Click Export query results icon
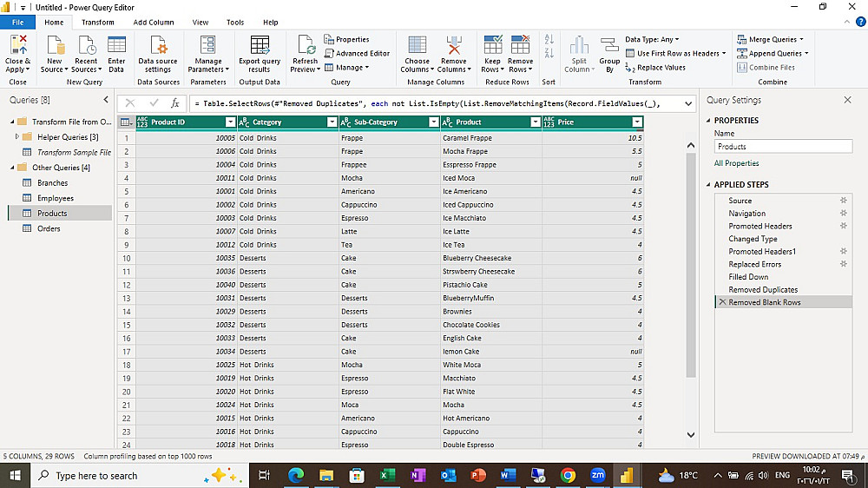Viewport: 868px width, 488px height. tap(260, 45)
